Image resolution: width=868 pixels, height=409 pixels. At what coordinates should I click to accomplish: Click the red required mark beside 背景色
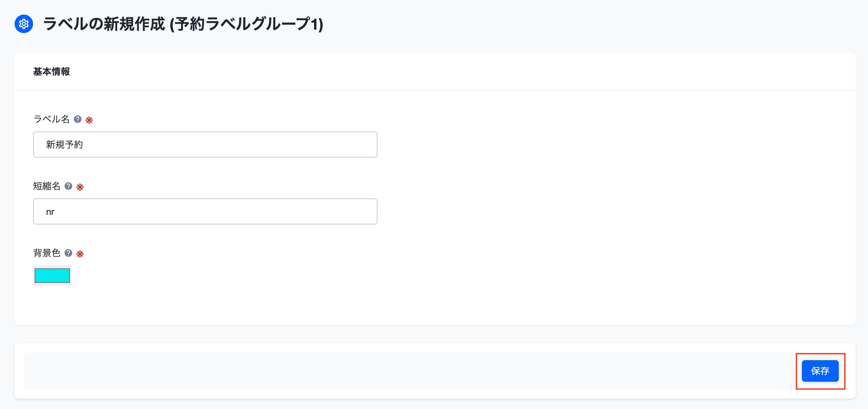[x=80, y=254]
